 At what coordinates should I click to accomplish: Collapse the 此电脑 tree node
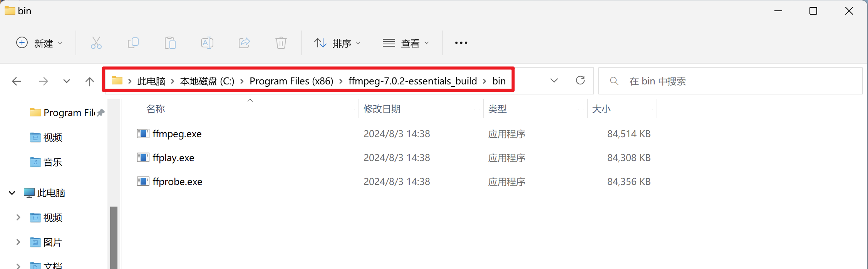[12, 193]
